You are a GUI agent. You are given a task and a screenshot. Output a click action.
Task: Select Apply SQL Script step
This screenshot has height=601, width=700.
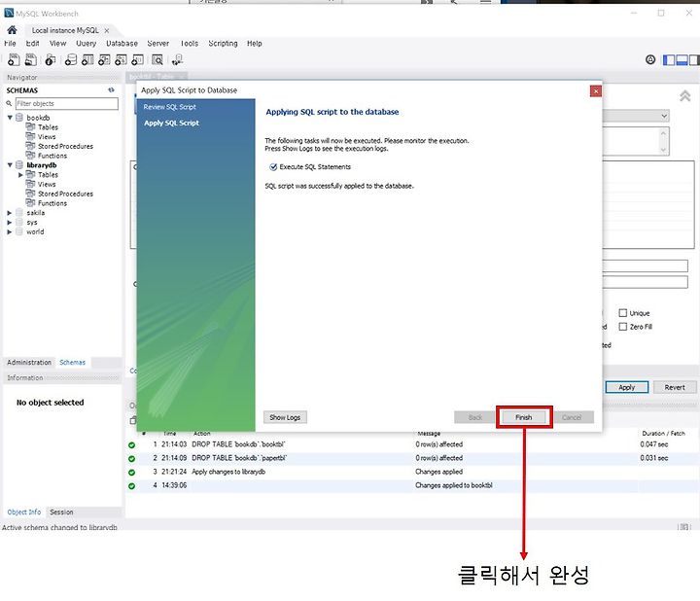click(171, 123)
